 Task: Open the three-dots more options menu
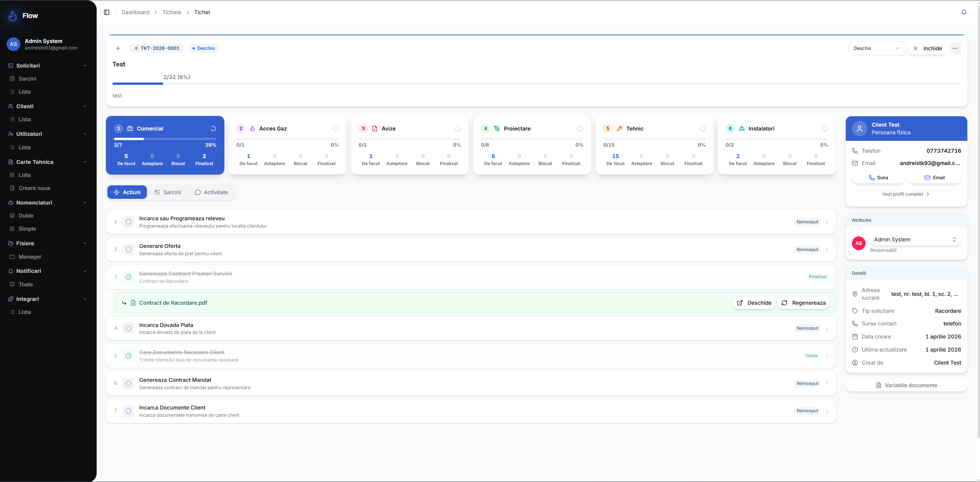[955, 48]
